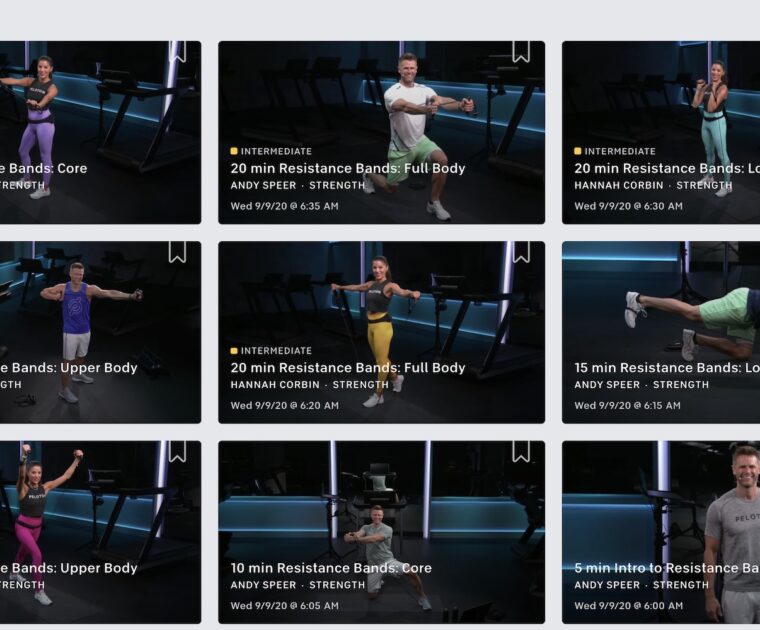
Task: Bookmark Andy Speer Bands: Upper Body class
Action: click(177, 252)
